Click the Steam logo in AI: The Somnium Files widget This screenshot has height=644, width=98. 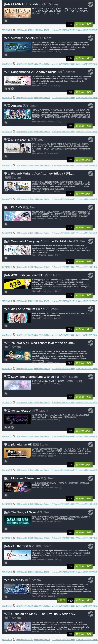(x=91, y=309)
